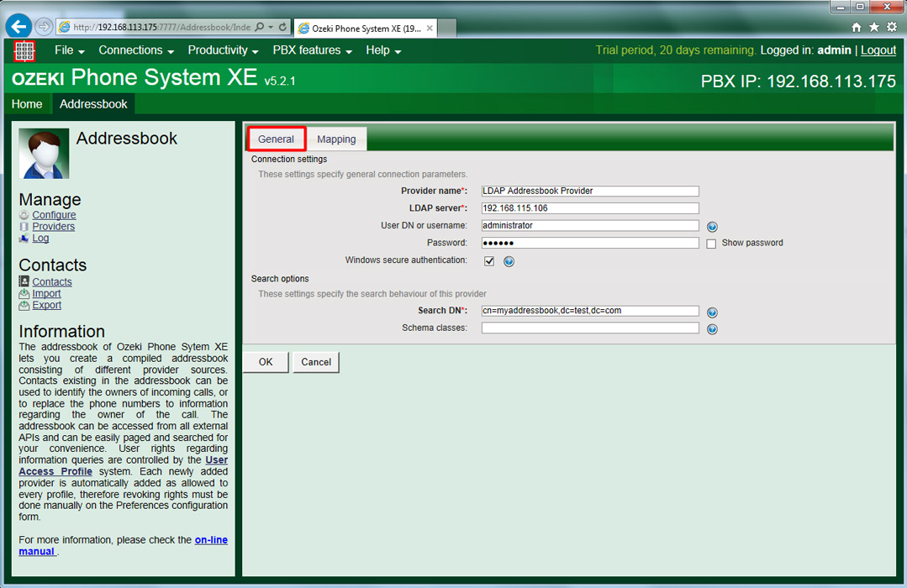Go back with browser back arrow
907x588 pixels.
pos(18,27)
